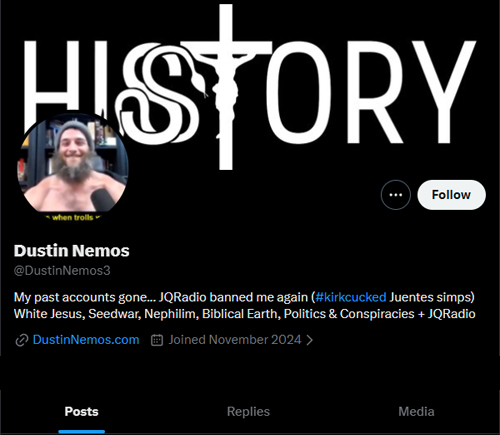Click the Dustin Nemos display name
500x435 pixels.
(x=72, y=251)
